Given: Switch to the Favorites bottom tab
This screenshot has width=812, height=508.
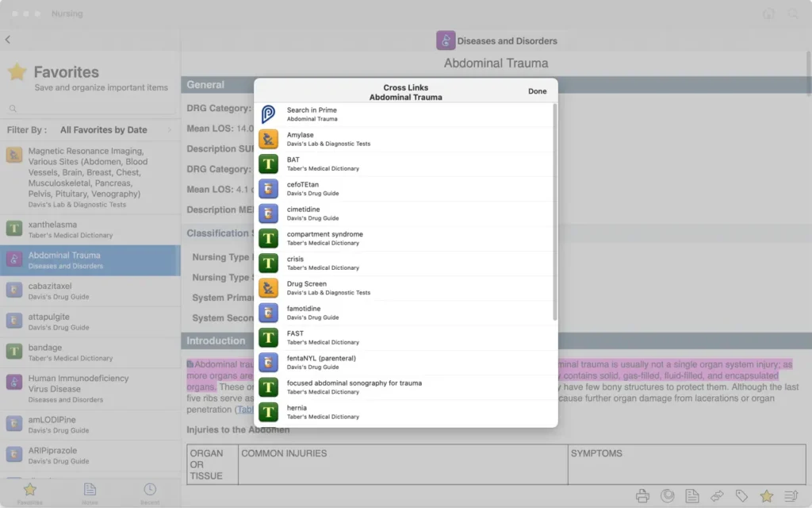Looking at the screenshot, I should pyautogui.click(x=30, y=494).
